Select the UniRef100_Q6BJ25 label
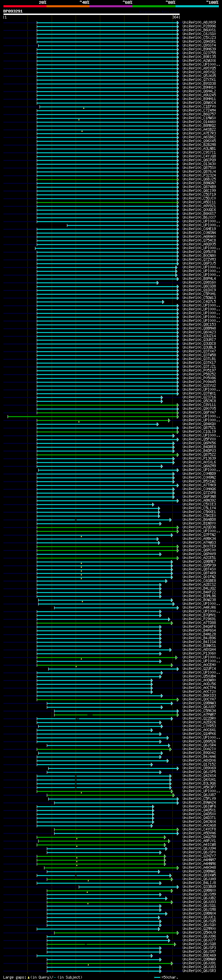222x980 pixels. click(199, 179)
